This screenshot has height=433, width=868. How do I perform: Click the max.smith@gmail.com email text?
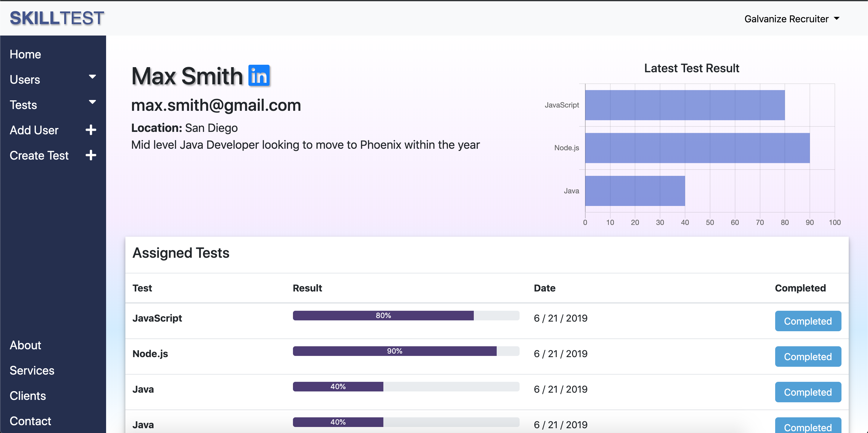tap(216, 105)
